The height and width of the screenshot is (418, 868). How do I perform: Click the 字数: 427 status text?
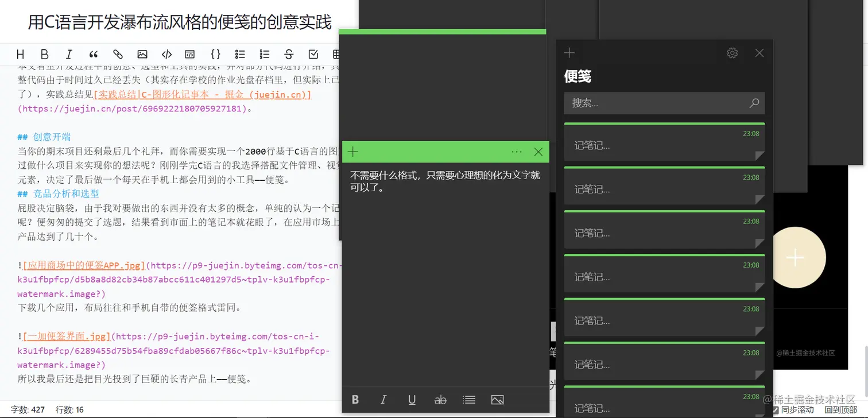[28, 410]
